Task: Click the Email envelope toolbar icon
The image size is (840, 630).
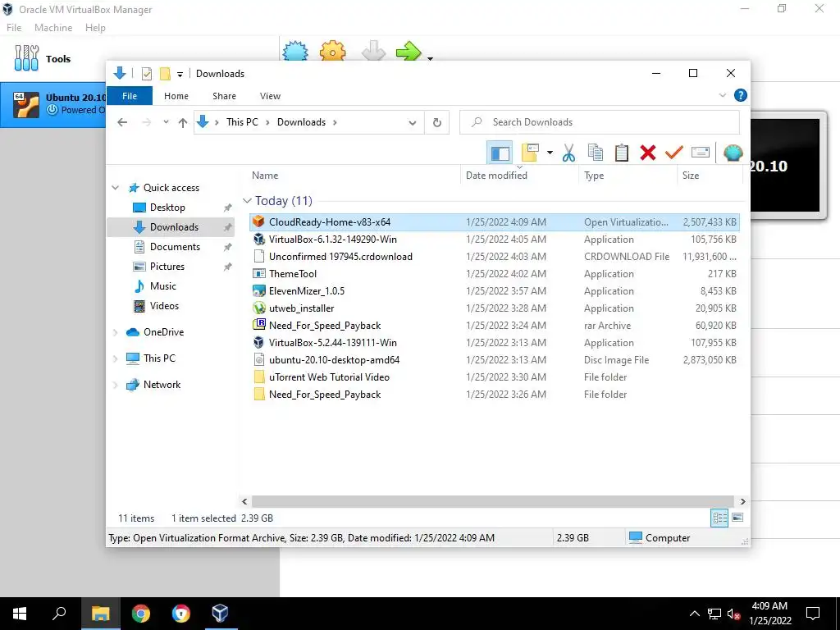Action: click(701, 153)
